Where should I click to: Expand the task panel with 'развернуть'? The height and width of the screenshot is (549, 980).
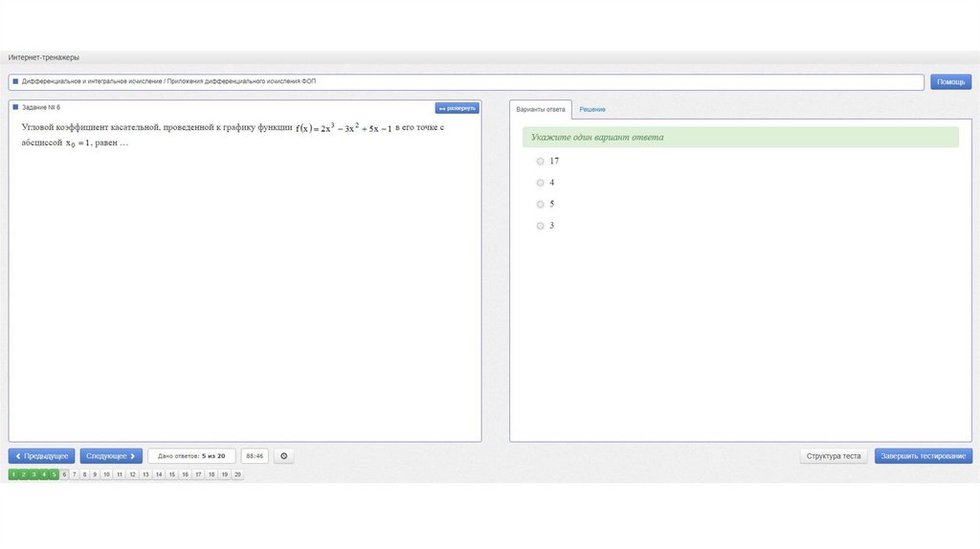(x=457, y=108)
